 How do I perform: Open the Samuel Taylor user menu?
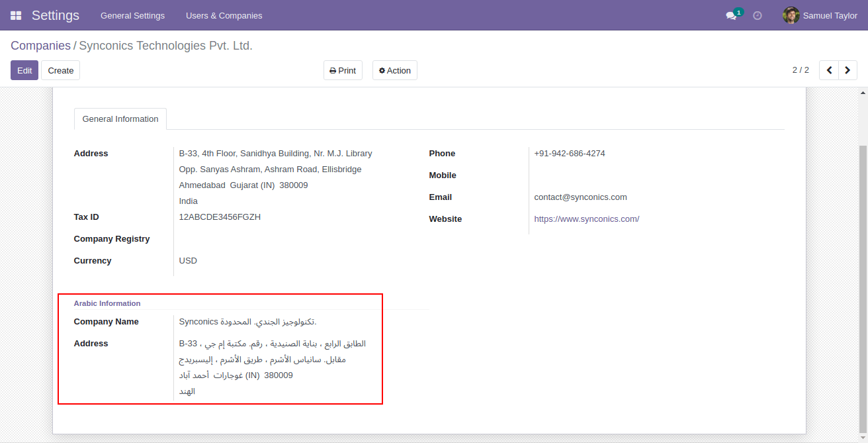tap(820, 15)
